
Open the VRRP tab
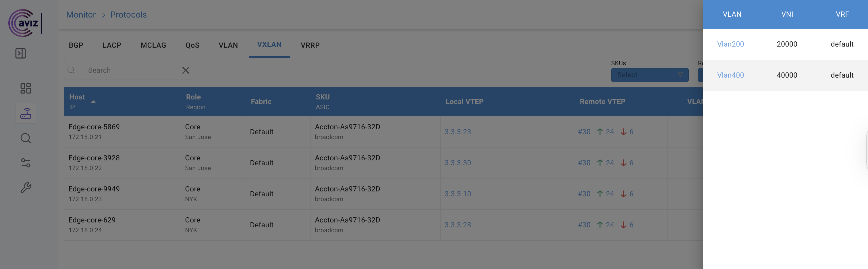point(310,45)
